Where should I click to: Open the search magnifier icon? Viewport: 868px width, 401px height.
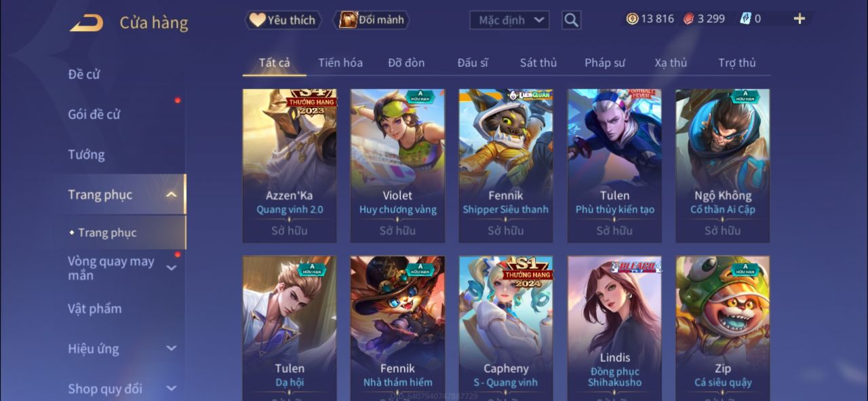click(x=571, y=20)
